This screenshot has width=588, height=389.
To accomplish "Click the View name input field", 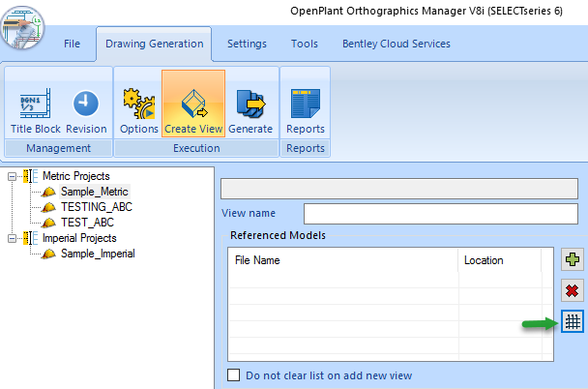I will pos(441,214).
